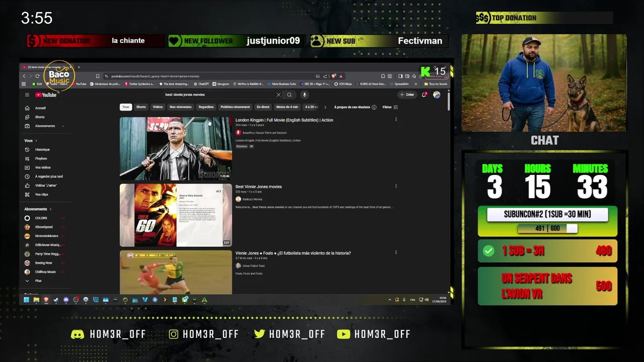Select the Publiées récemment filter chip
The height and width of the screenshot is (362, 644).
[235, 107]
